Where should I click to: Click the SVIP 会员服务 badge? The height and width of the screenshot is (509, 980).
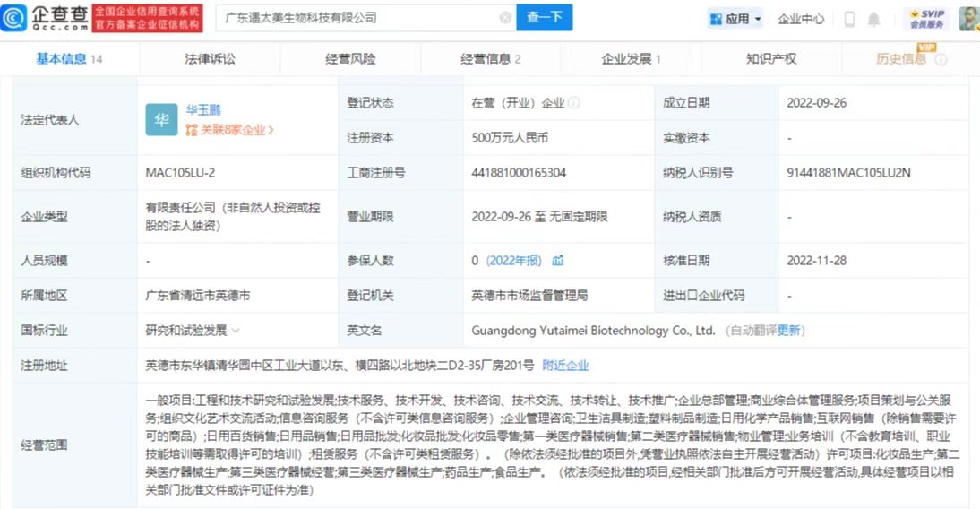tap(926, 18)
